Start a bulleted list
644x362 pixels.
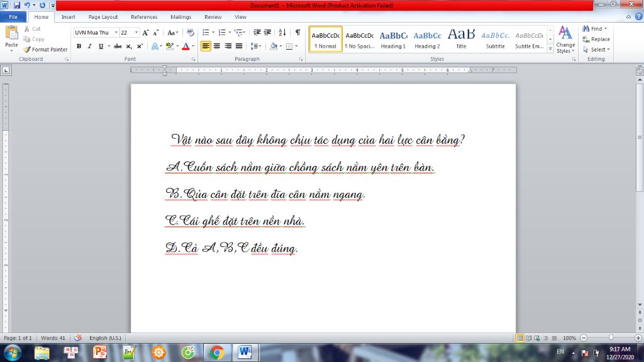(206, 33)
